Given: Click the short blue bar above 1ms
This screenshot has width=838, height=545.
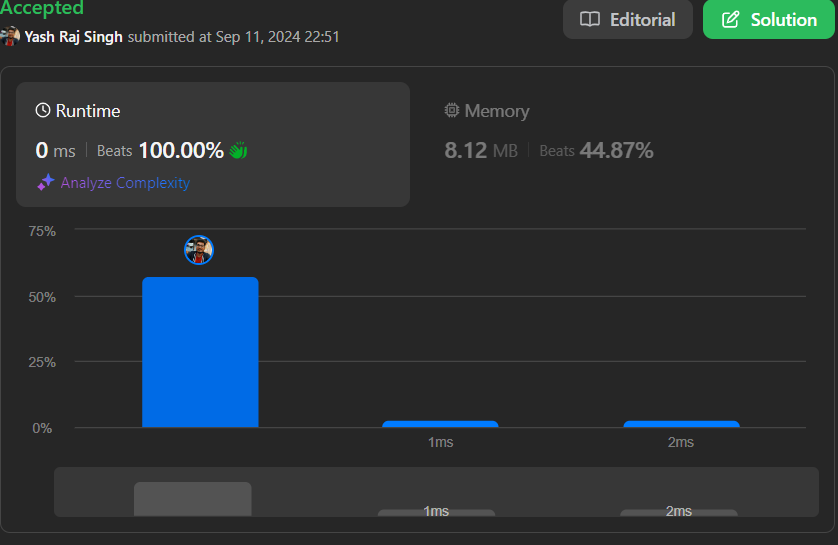Looking at the screenshot, I should pyautogui.click(x=440, y=424).
